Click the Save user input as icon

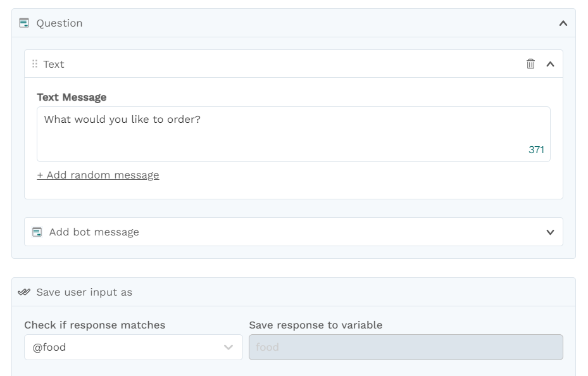click(x=24, y=292)
